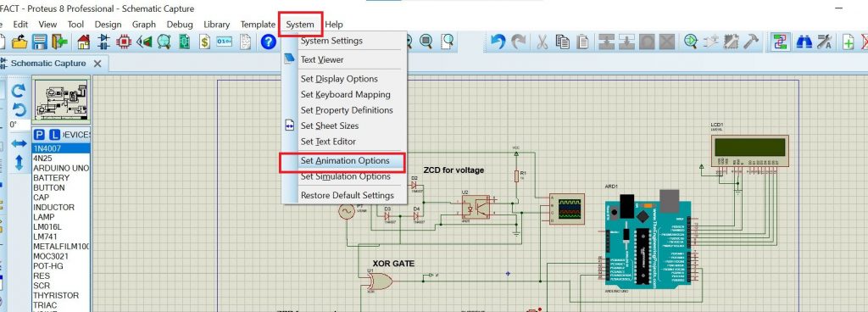Click the rotation angle input field
The height and width of the screenshot is (312, 868).
(19, 125)
